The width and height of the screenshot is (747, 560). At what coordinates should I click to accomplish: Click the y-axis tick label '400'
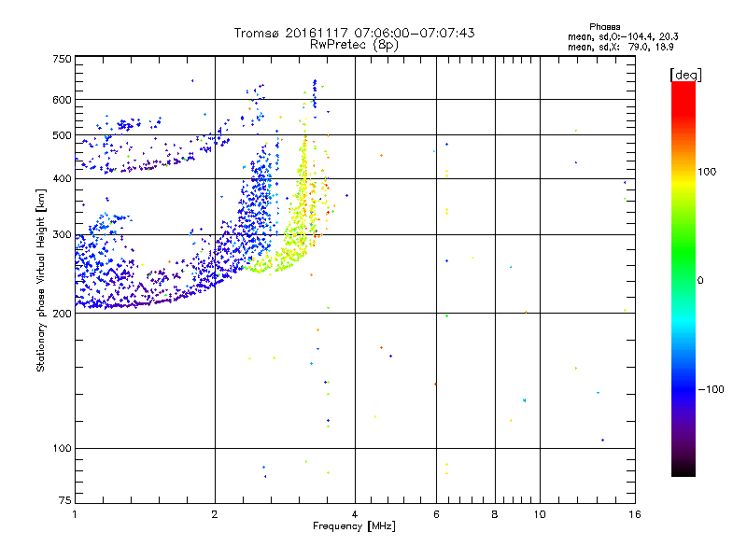pos(62,178)
